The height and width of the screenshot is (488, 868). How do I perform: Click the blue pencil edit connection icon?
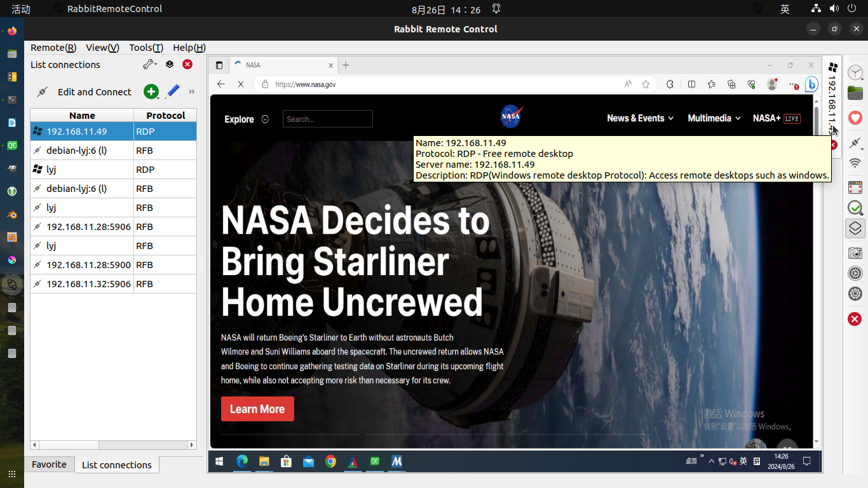pos(172,91)
